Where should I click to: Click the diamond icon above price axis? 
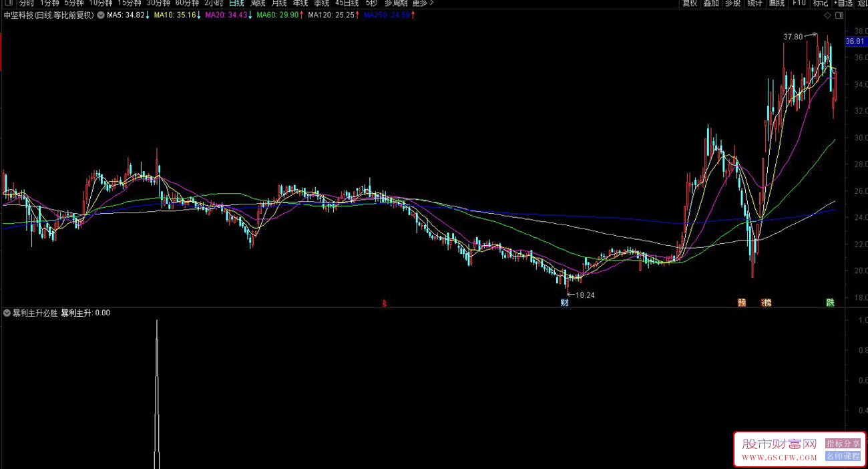(x=828, y=15)
